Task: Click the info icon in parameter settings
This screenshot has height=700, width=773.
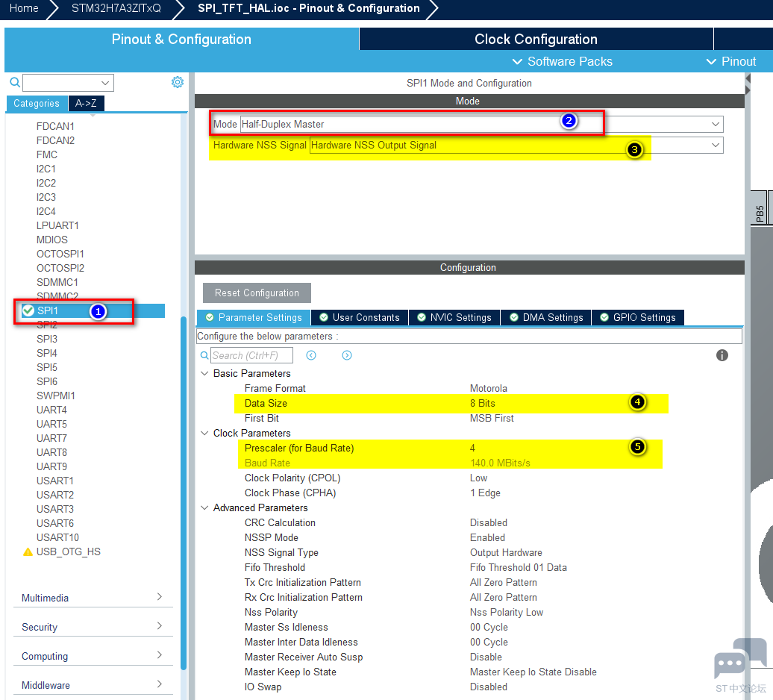Action: pos(722,355)
